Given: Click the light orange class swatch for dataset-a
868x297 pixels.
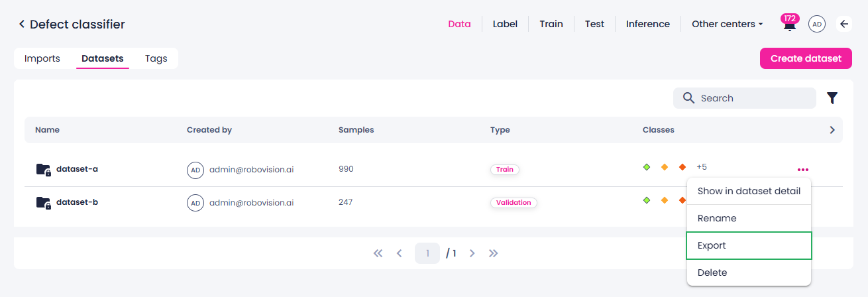Looking at the screenshot, I should 665,167.
